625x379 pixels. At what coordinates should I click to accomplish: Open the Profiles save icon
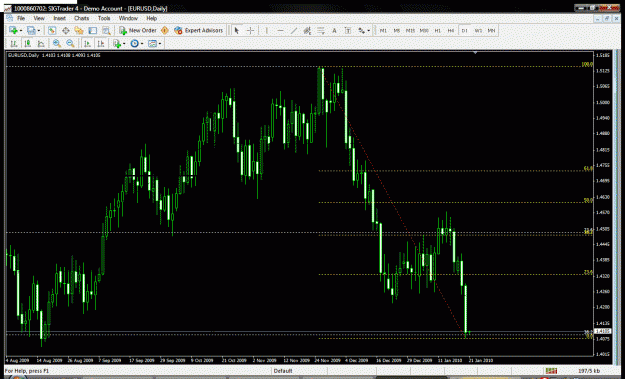coord(31,30)
